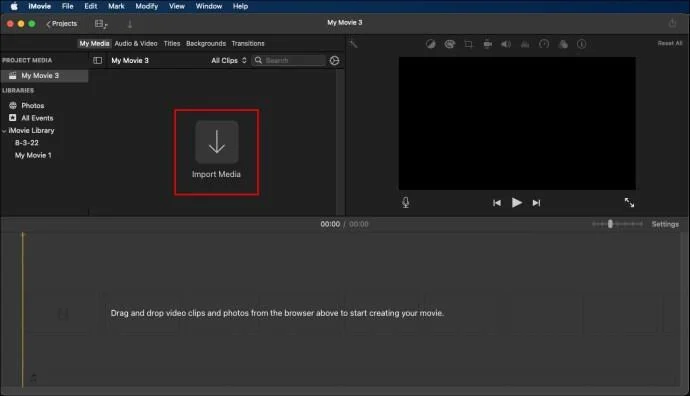The height and width of the screenshot is (396, 690).
Task: Open noise reduction and equalizer tool
Action: click(x=525, y=44)
